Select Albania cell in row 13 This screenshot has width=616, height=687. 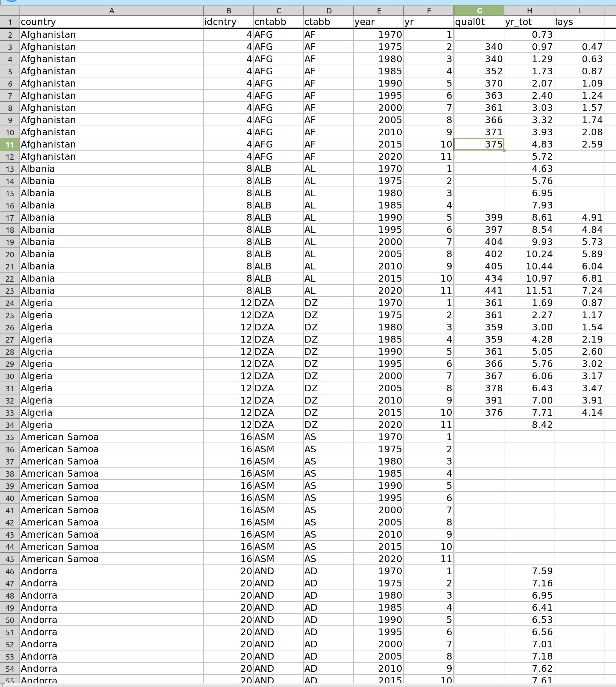pos(111,169)
